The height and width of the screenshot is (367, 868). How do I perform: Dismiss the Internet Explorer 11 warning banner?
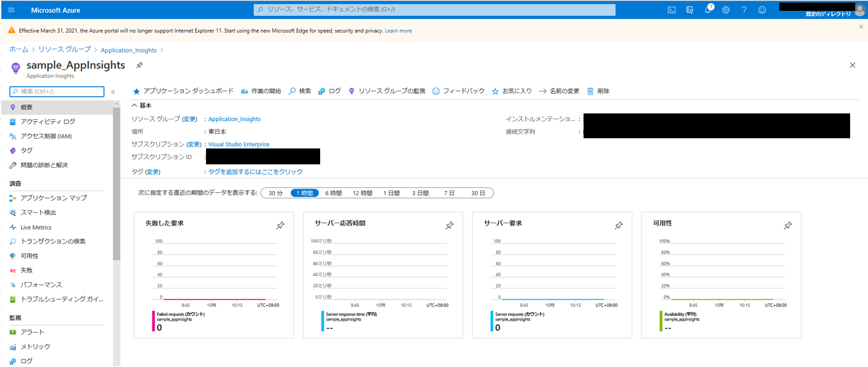(861, 27)
